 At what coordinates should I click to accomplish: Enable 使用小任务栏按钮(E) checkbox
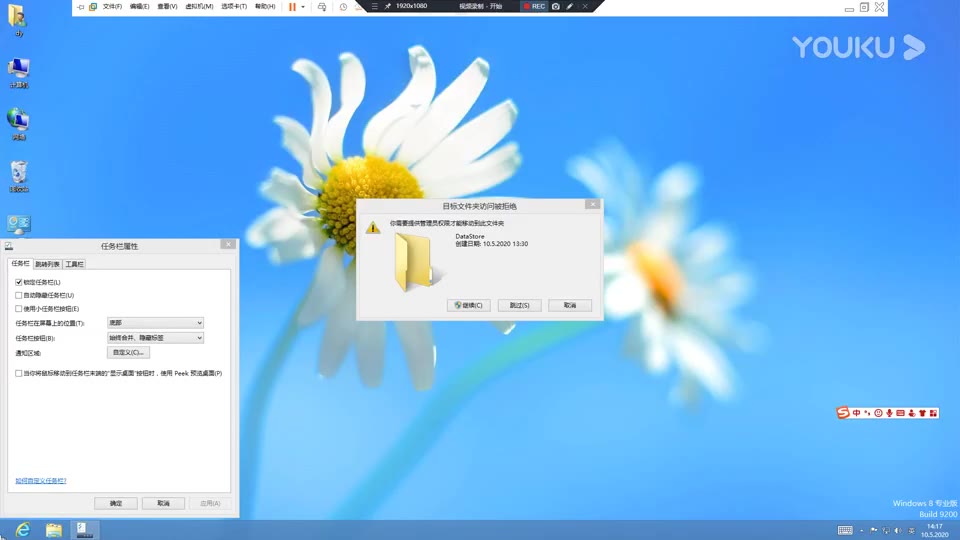pos(18,309)
